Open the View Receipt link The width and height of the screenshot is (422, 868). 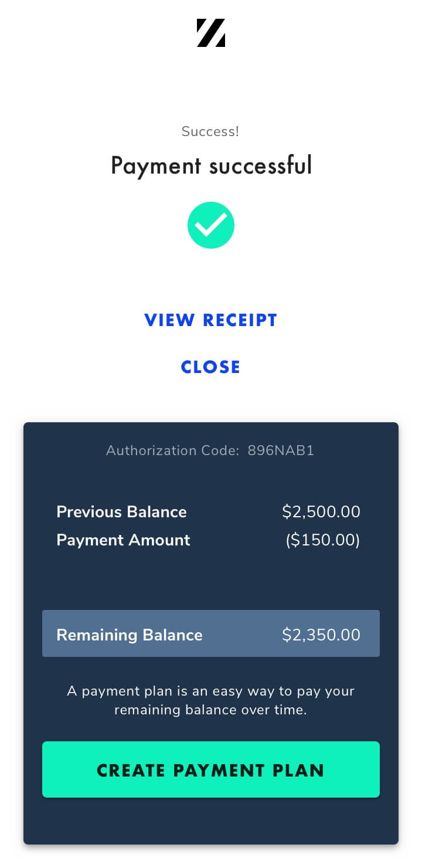coord(211,320)
